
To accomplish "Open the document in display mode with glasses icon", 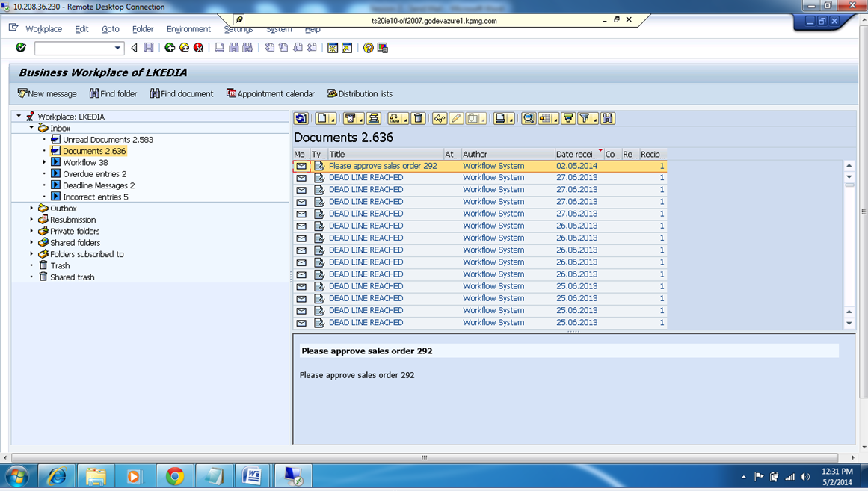I will 439,118.
